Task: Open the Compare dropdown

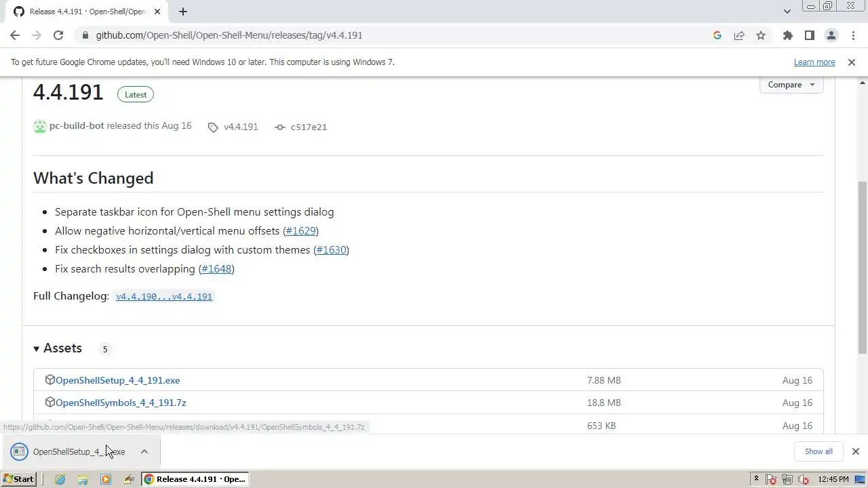Action: [791, 85]
